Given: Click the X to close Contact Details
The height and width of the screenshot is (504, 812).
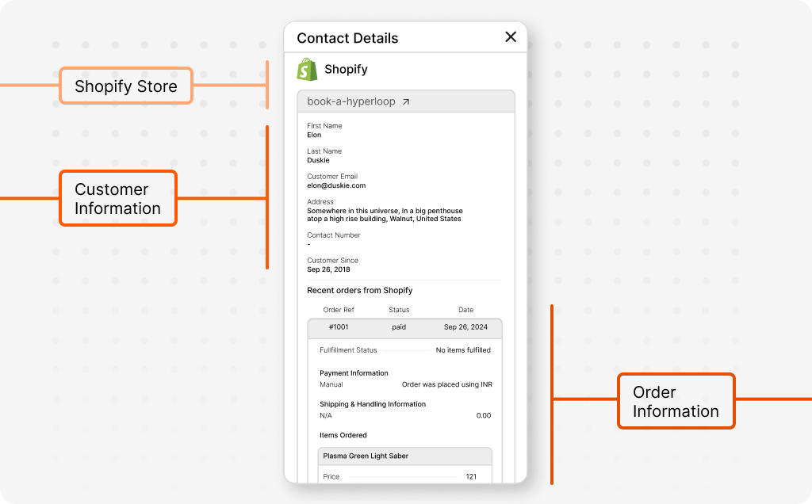Looking at the screenshot, I should pyautogui.click(x=510, y=36).
